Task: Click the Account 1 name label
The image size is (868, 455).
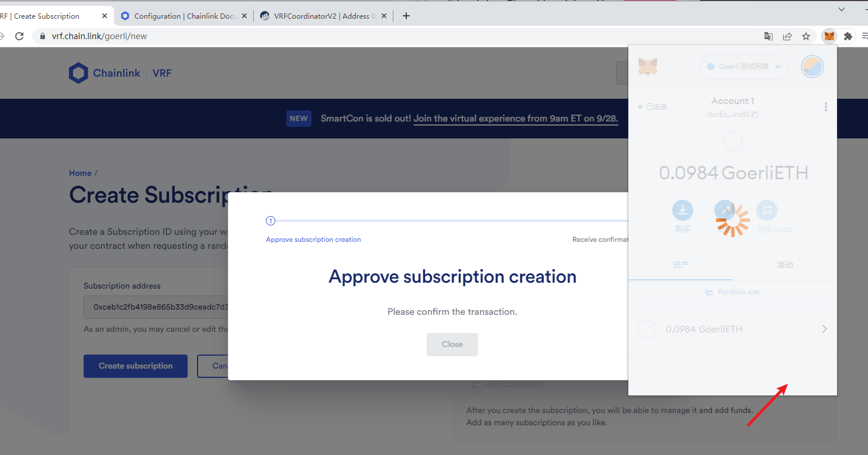Action: tap(732, 101)
